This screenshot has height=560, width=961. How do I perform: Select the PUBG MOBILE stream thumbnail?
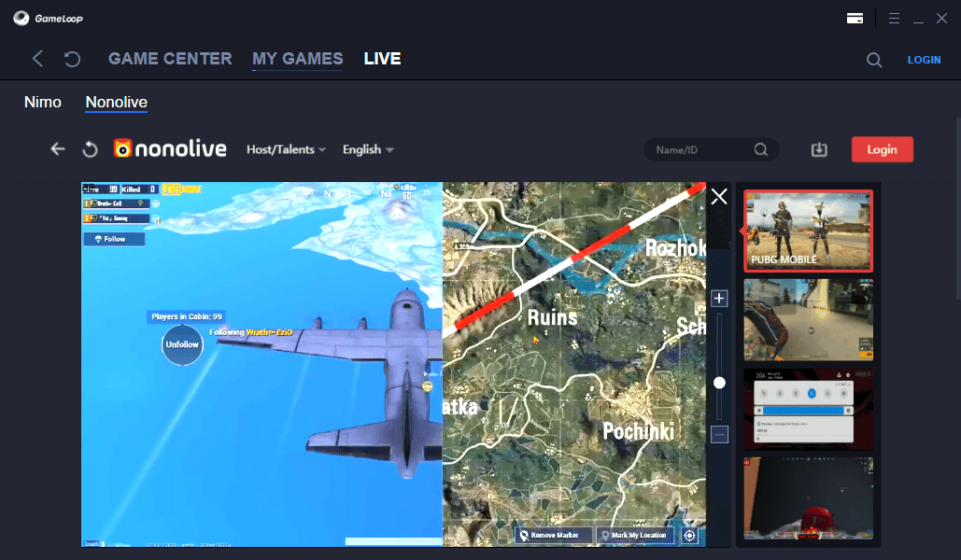809,231
